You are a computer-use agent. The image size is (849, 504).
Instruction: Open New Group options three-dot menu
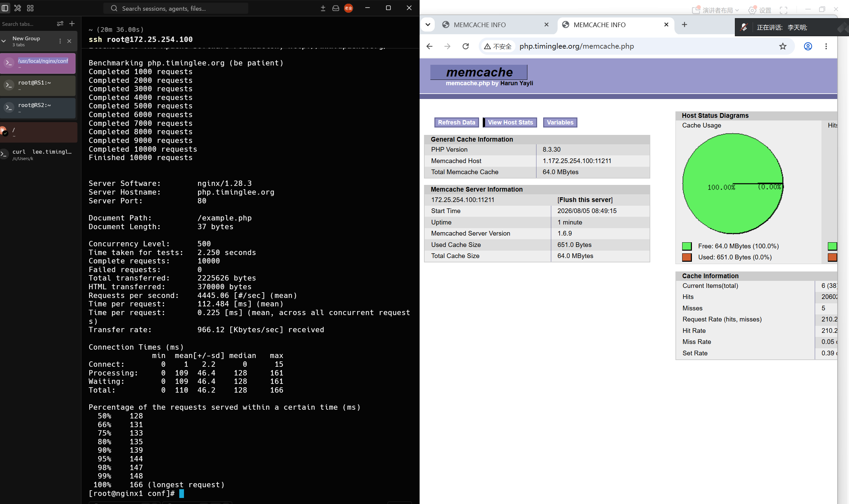60,41
